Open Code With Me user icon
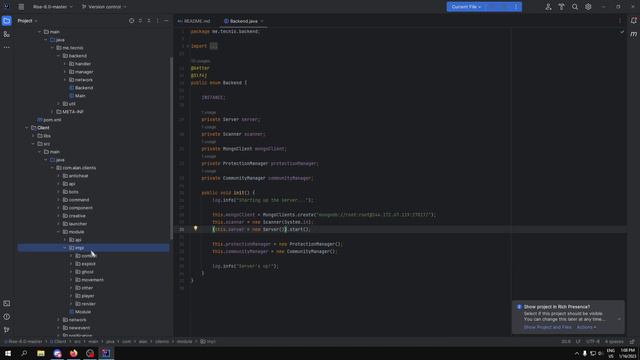Viewport: 640px width, 360px height. (548, 7)
